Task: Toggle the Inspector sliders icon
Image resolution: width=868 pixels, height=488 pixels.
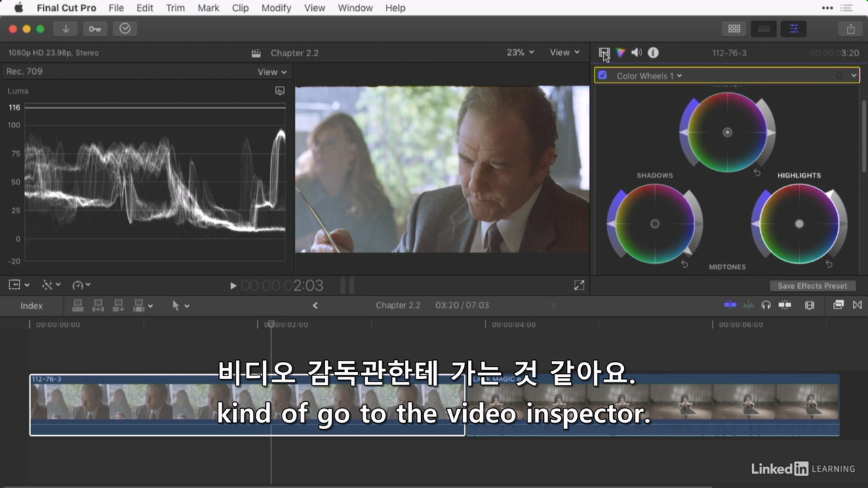Action: [x=793, y=28]
